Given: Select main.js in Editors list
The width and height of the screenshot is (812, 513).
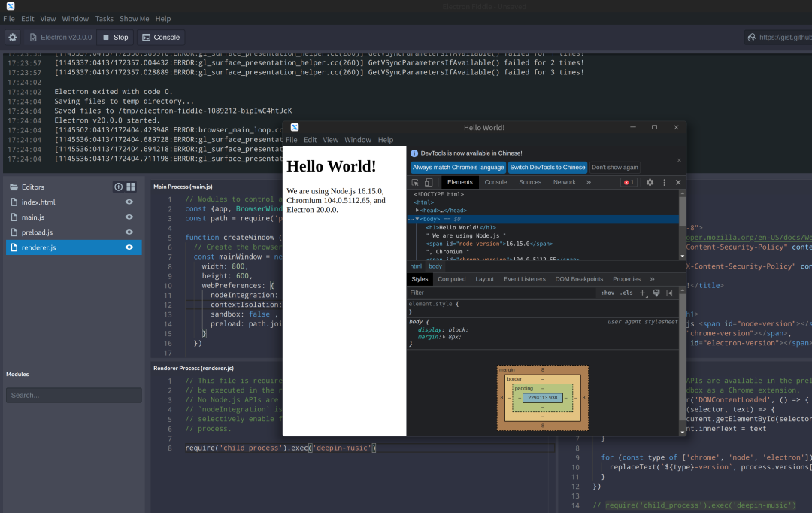Looking at the screenshot, I should 74,217.
